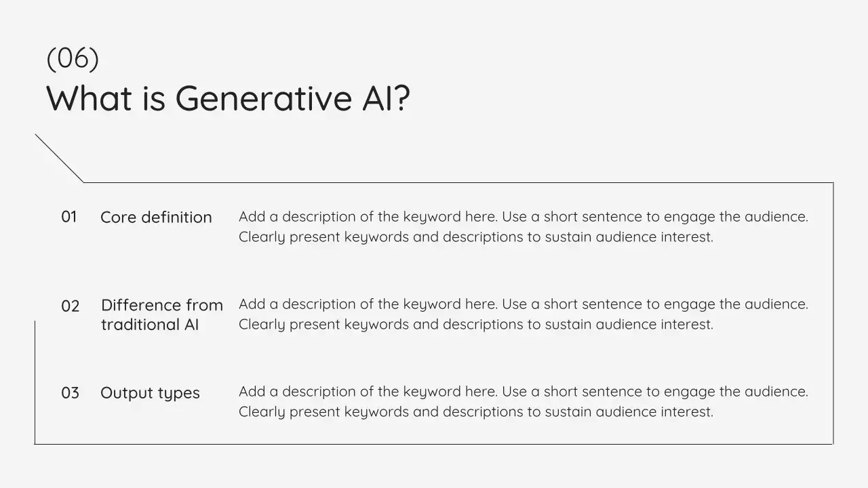Click the 03 item number
This screenshot has height=488, width=868.
[71, 393]
